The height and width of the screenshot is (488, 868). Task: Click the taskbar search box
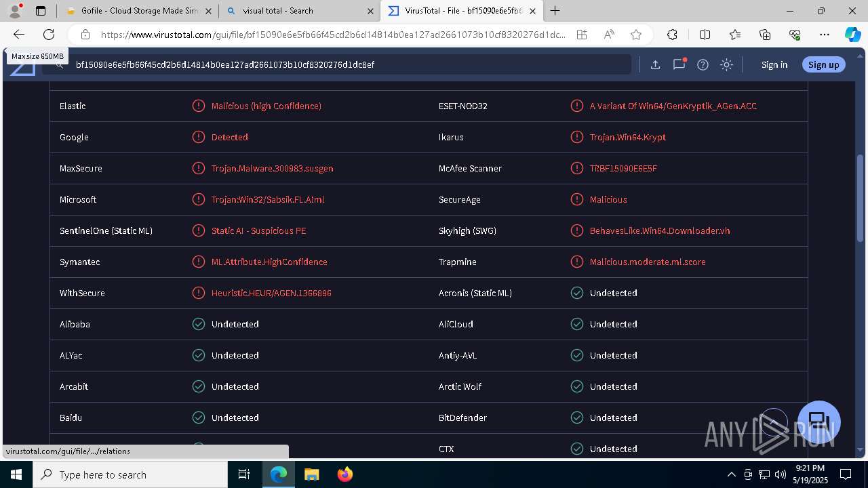click(x=130, y=474)
